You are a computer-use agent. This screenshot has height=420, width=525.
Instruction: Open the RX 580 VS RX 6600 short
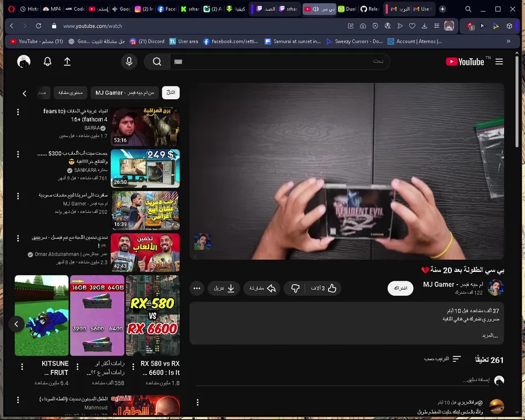point(153,316)
